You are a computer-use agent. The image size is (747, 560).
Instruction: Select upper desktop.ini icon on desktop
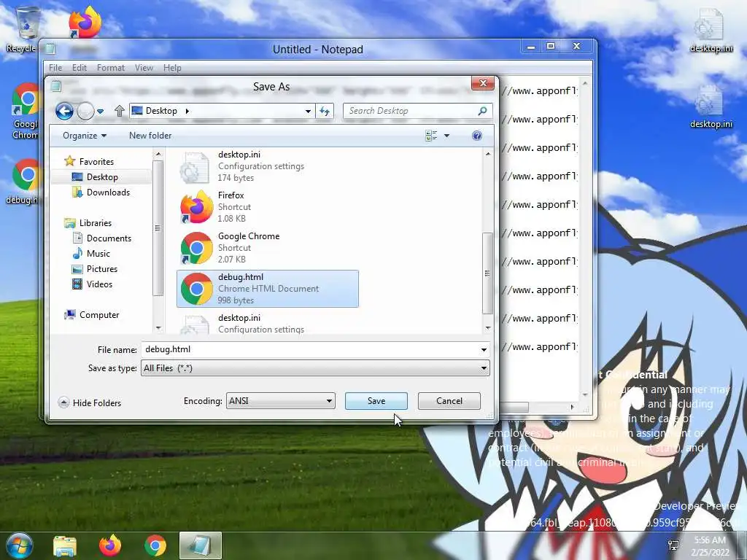click(711, 31)
